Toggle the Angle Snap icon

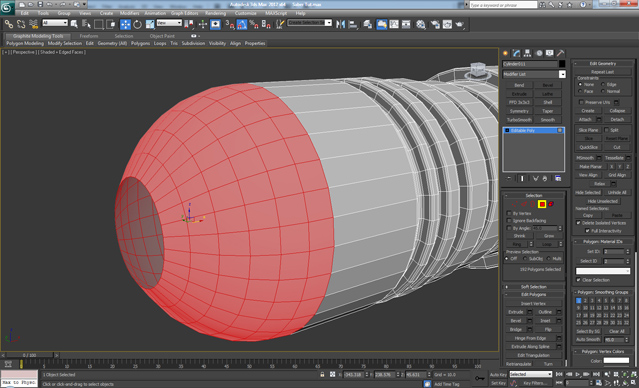(x=242, y=24)
